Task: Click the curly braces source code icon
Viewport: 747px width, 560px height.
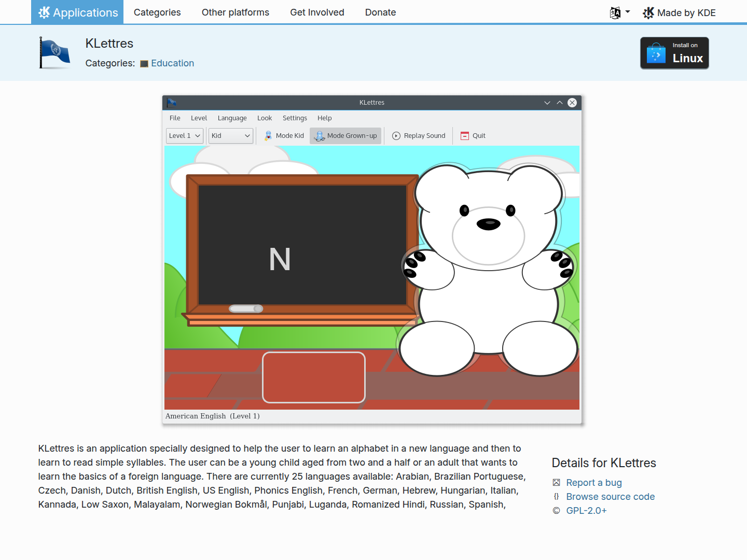Action: pos(557,497)
